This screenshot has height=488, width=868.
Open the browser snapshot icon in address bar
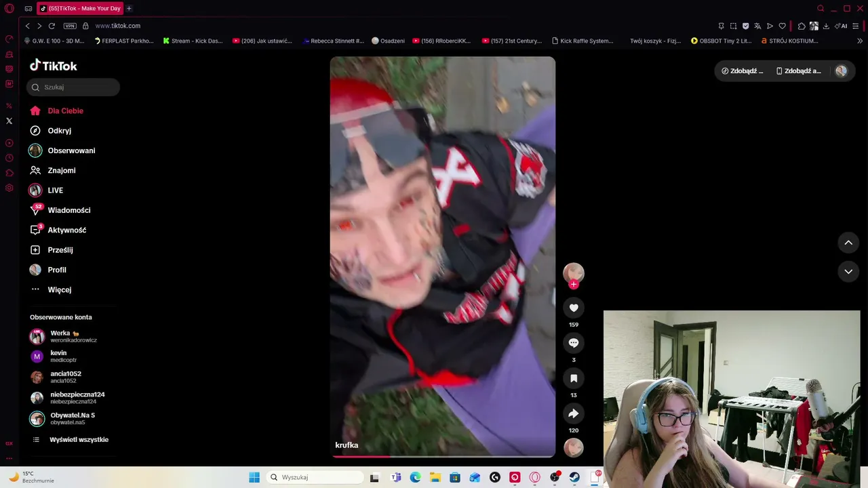(x=733, y=26)
